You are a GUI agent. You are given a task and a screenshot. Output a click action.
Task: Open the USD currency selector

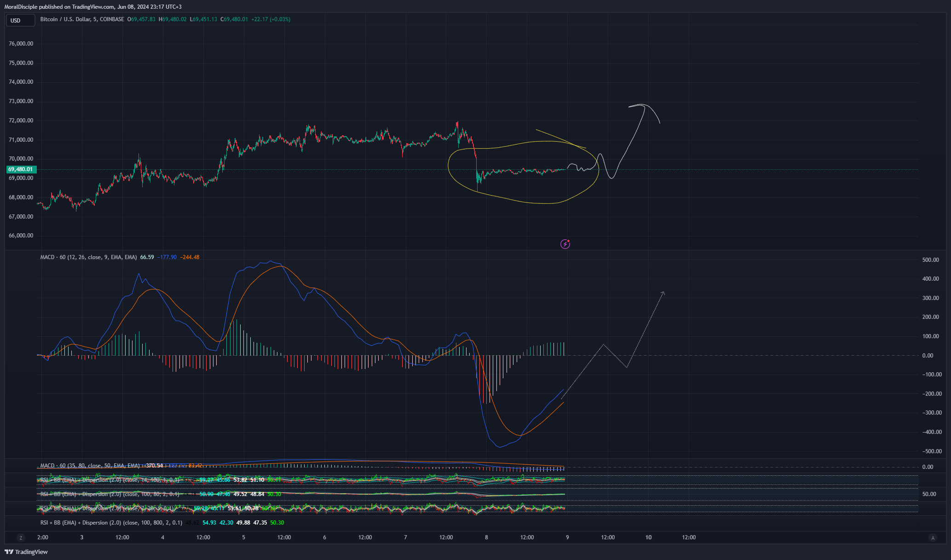pyautogui.click(x=20, y=20)
